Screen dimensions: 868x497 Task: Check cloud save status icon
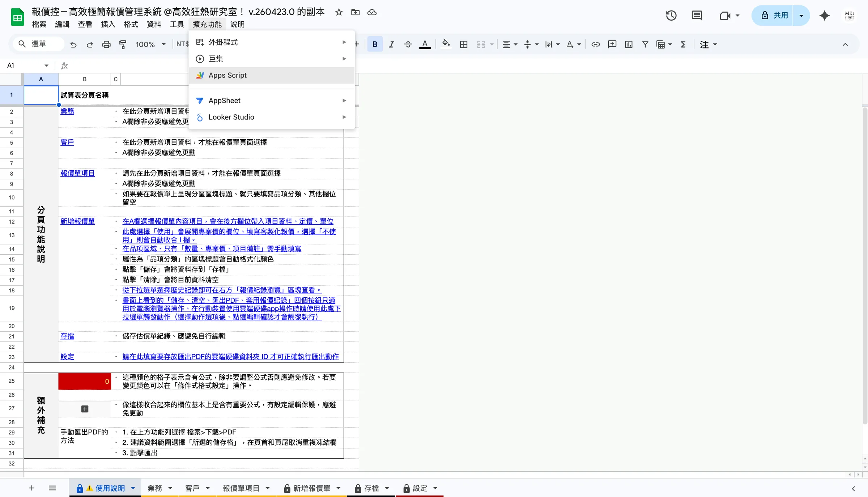[x=372, y=12]
